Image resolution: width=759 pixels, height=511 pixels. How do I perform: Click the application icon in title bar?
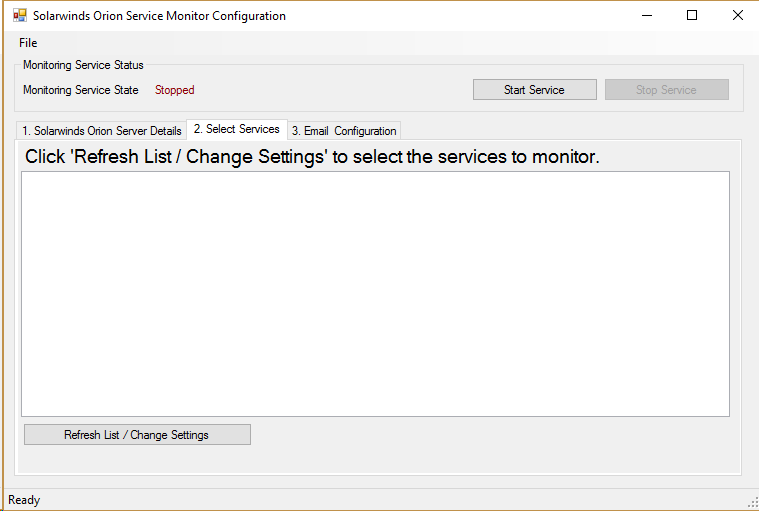tap(20, 15)
